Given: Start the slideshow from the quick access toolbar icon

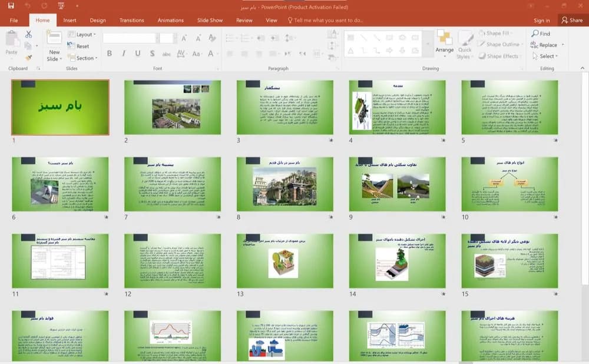Looking at the screenshot, I should [x=61, y=6].
